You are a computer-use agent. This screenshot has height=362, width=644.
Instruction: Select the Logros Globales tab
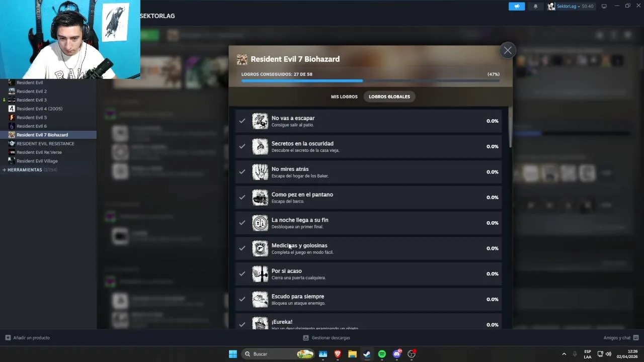click(389, 97)
